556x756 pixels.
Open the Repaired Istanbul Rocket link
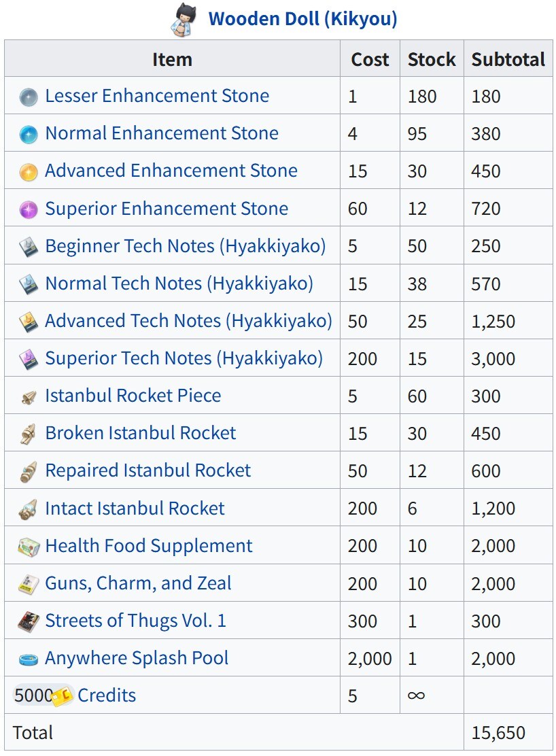pos(148,470)
